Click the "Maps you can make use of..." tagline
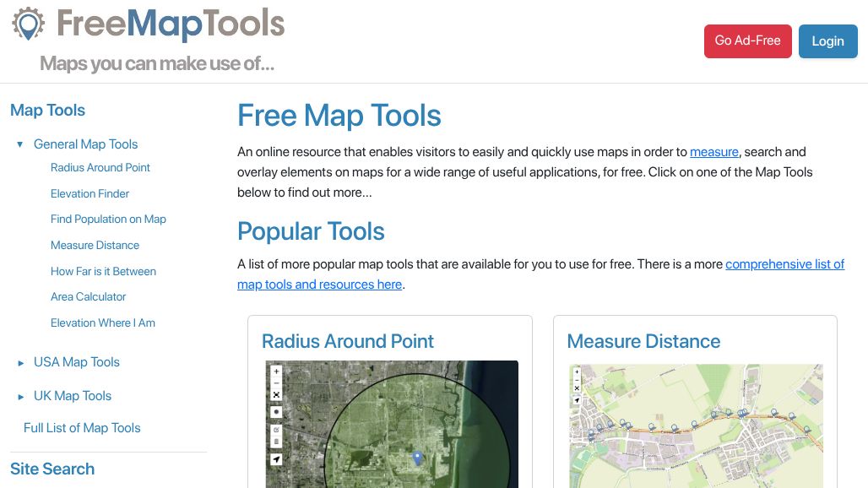This screenshot has height=488, width=868. 157,63
